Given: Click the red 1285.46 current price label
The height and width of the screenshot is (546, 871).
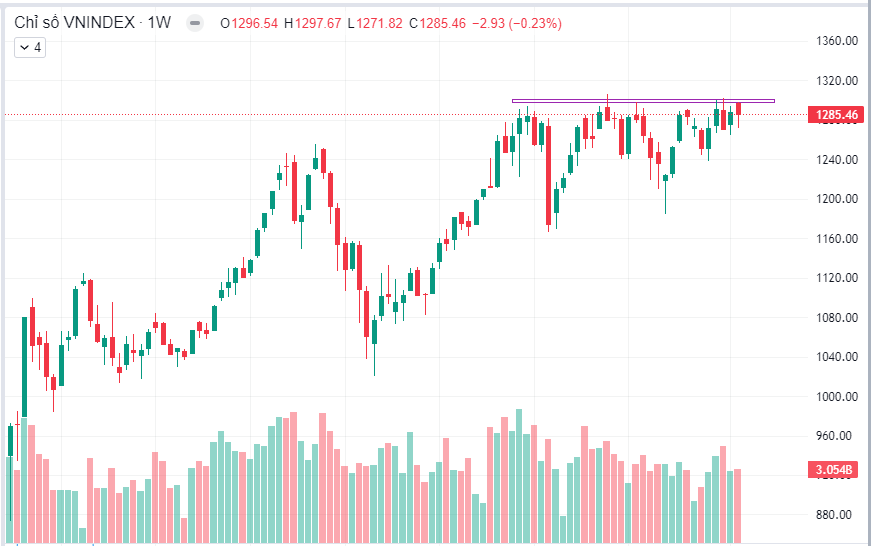Looking at the screenshot, I should [x=837, y=114].
